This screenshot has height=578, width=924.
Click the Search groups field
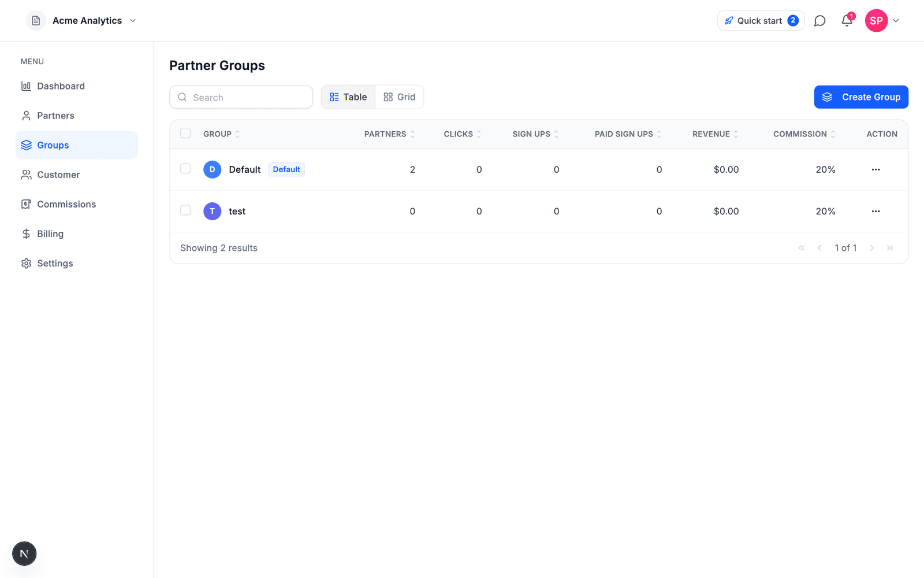click(x=241, y=97)
